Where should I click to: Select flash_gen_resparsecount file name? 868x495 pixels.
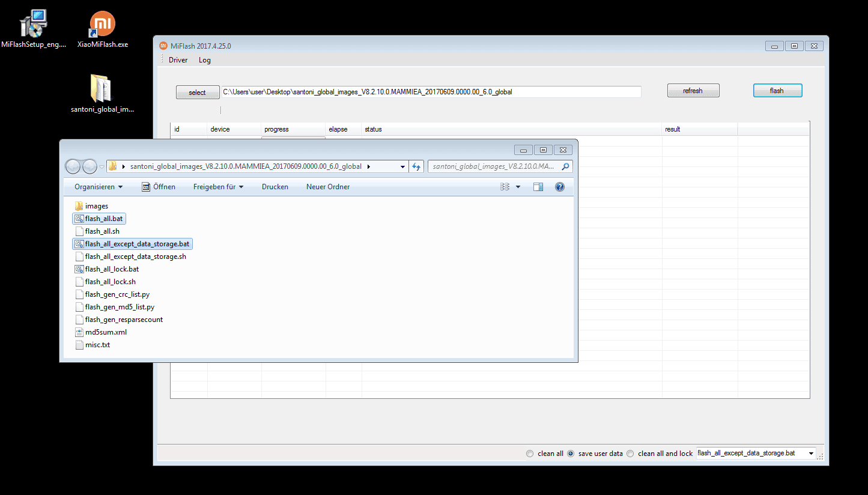click(124, 320)
